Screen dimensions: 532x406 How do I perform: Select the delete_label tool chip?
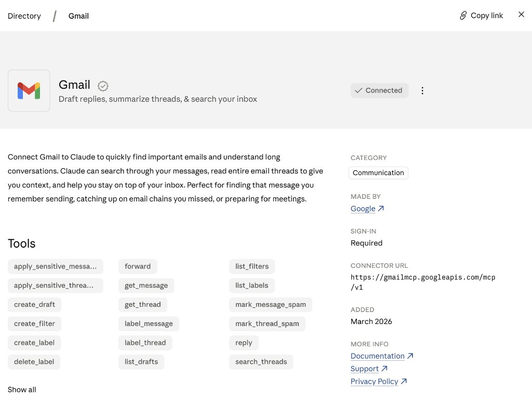click(x=34, y=362)
